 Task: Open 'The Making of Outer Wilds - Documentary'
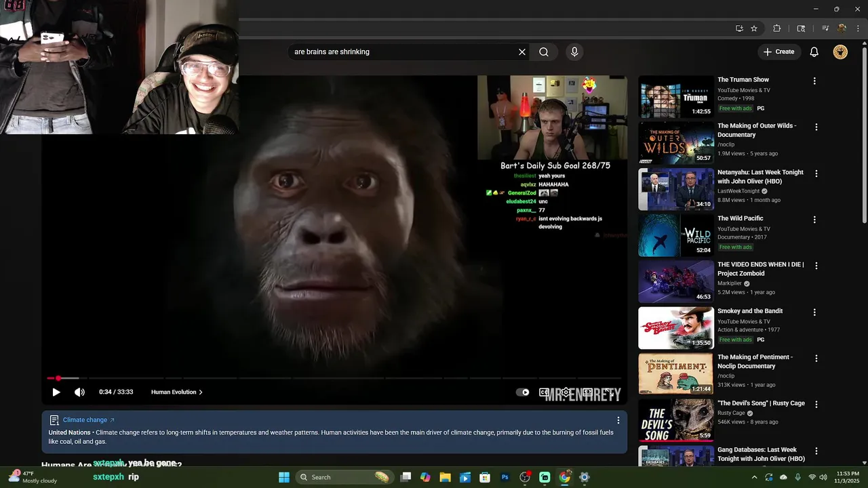(757, 130)
